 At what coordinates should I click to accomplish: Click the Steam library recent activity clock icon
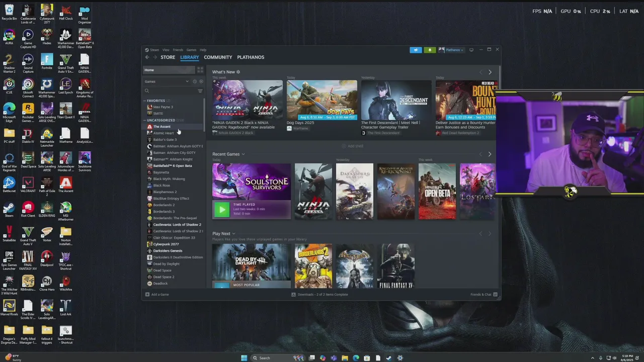[195, 81]
